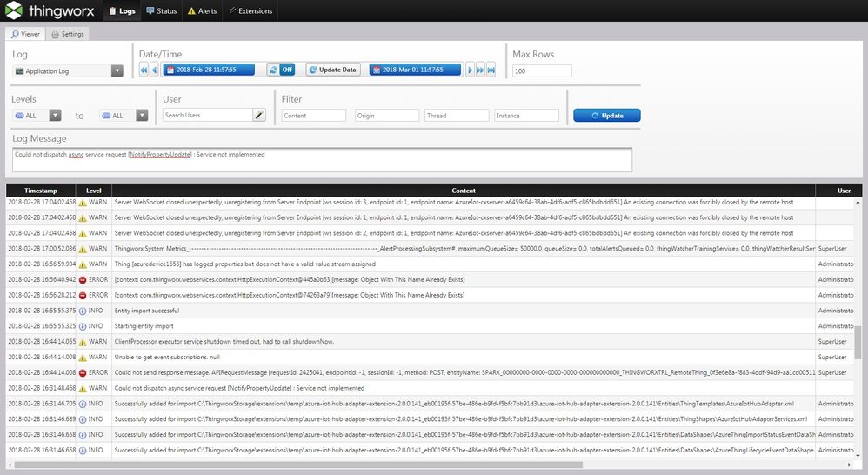Image resolution: width=868 pixels, height=475 pixels.
Task: Select the Viewer sub-tab
Action: click(25, 34)
